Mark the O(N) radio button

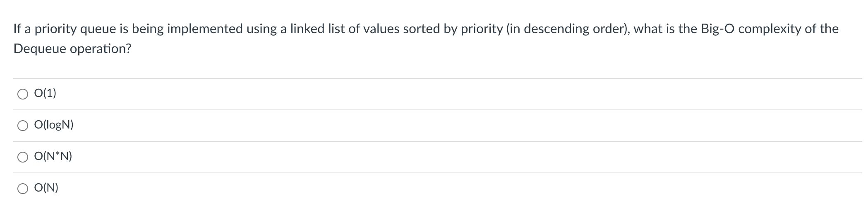pos(23,189)
